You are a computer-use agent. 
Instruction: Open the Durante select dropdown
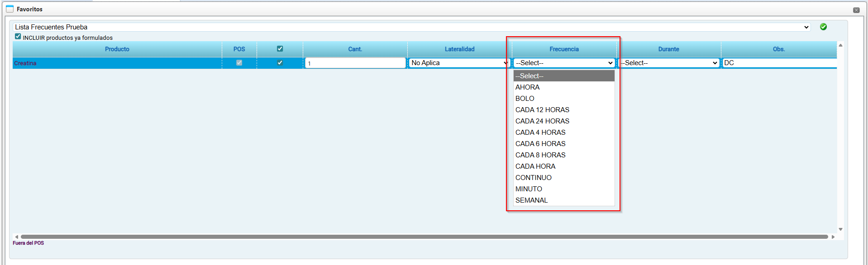click(669, 63)
